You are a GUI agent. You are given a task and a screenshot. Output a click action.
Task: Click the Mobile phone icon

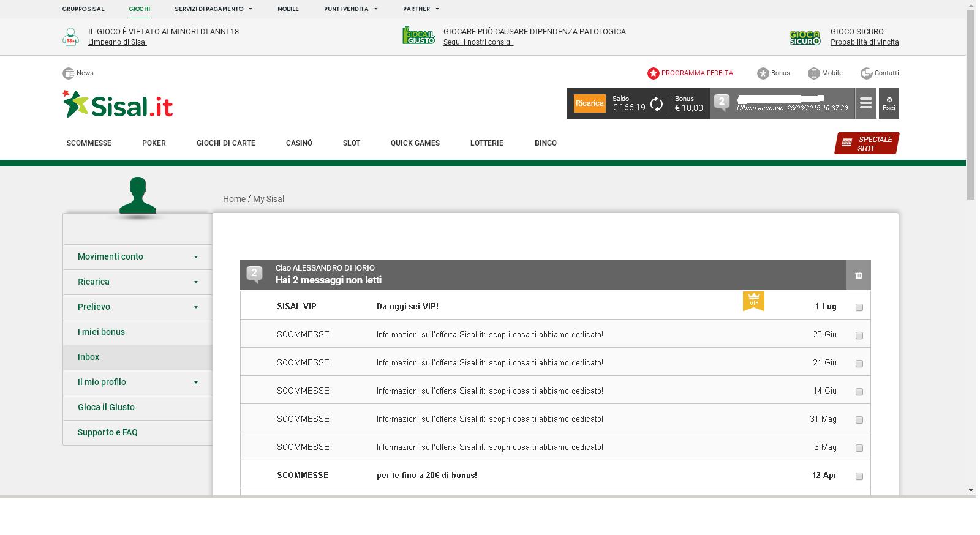pos(814,73)
